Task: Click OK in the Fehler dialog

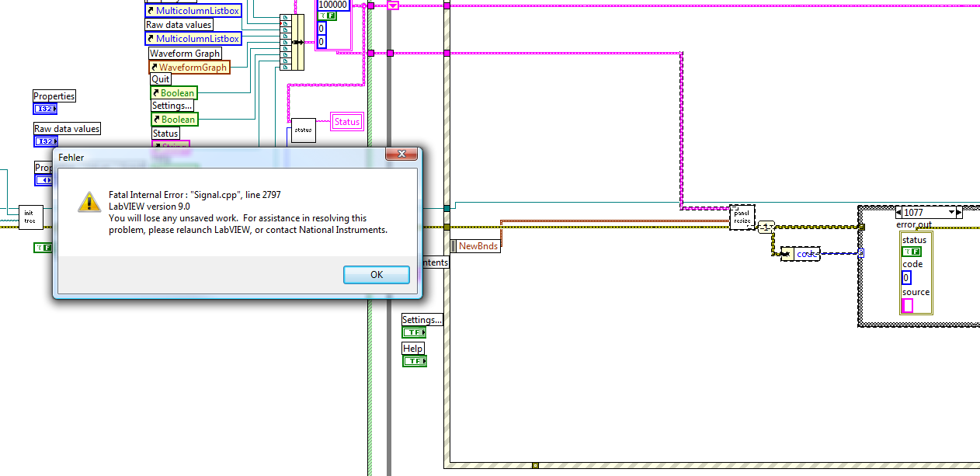Action: pos(377,274)
